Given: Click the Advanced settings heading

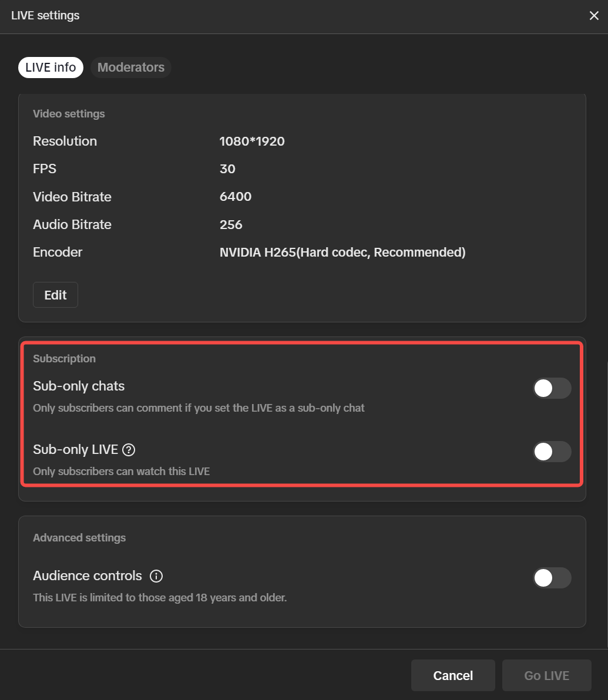Looking at the screenshot, I should click(x=79, y=538).
